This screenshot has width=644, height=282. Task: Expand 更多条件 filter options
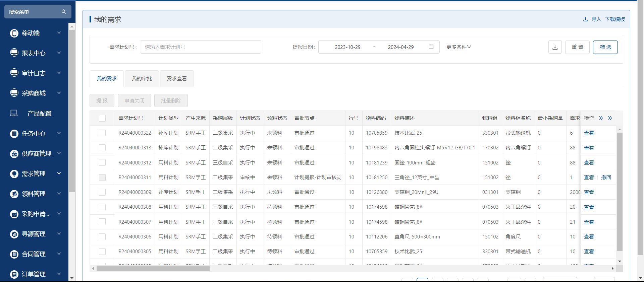459,47
